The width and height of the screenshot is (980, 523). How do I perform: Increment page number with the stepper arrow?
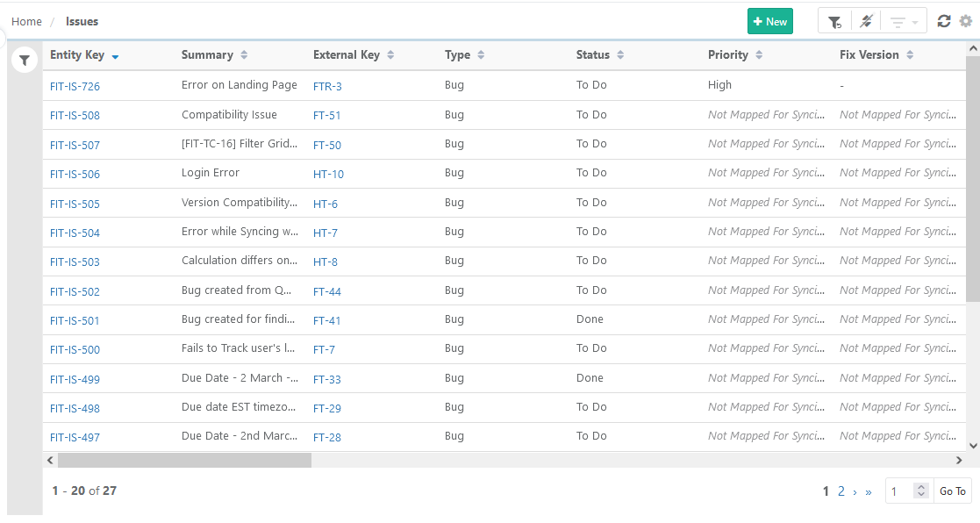(x=921, y=486)
